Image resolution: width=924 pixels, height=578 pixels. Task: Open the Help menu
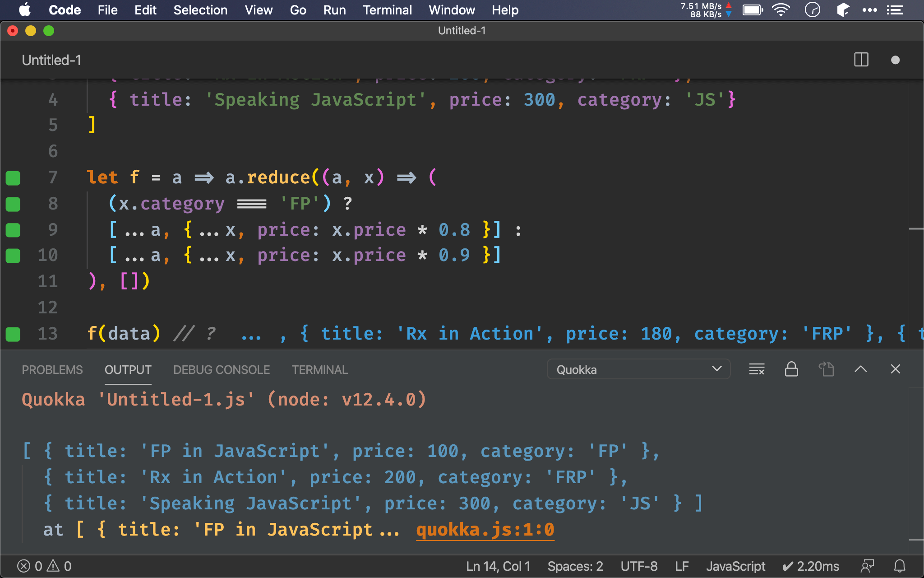[x=505, y=10]
